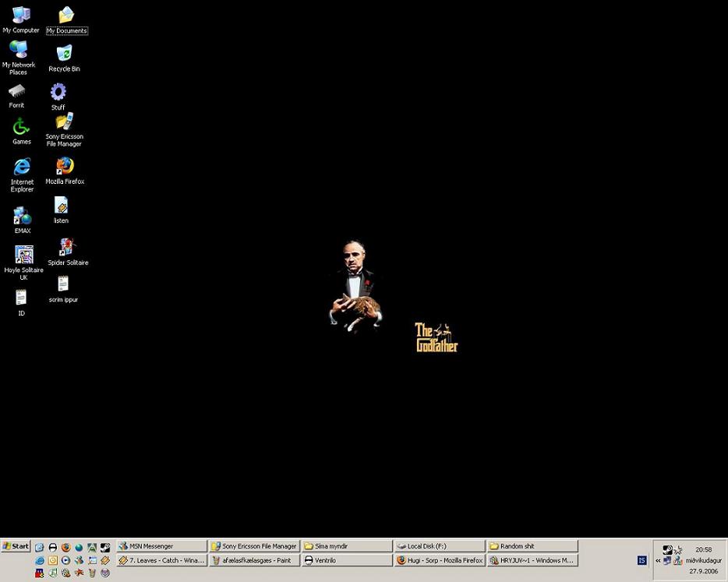Viewport: 728px width, 582px height.
Task: Open the ID text file
Action: 21,302
